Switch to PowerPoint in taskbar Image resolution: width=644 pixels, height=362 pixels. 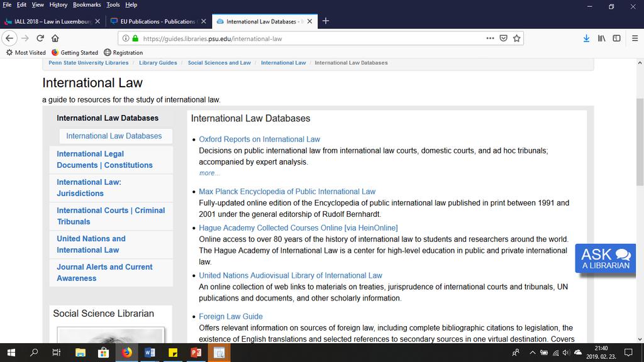pos(196,353)
